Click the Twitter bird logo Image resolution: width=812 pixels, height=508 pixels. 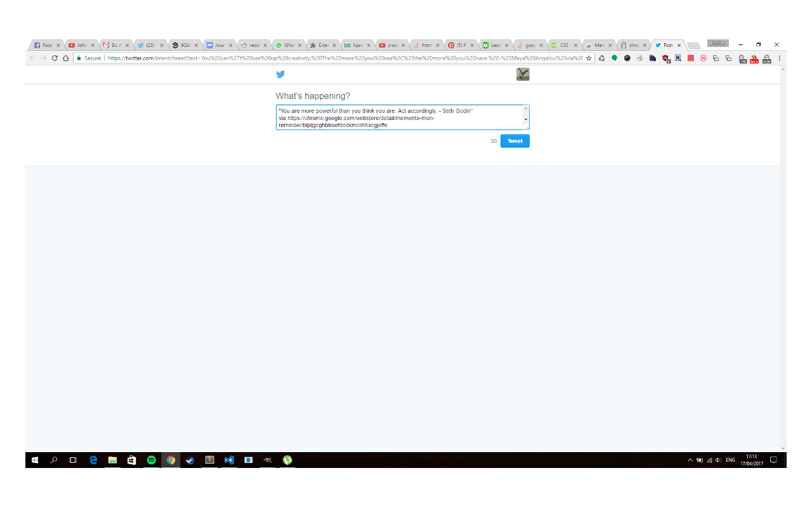point(280,74)
